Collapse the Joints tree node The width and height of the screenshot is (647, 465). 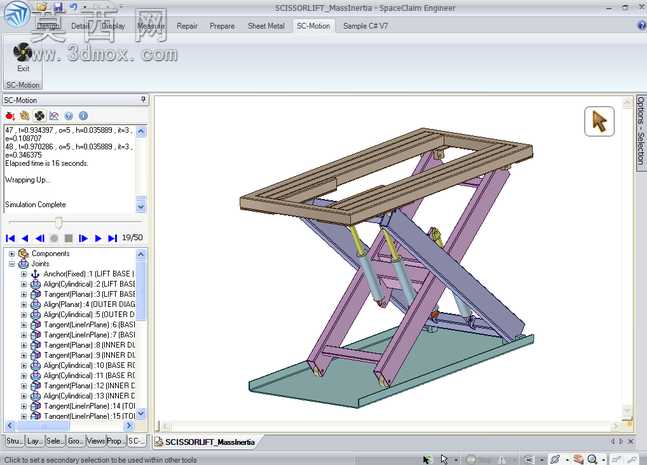click(12, 264)
